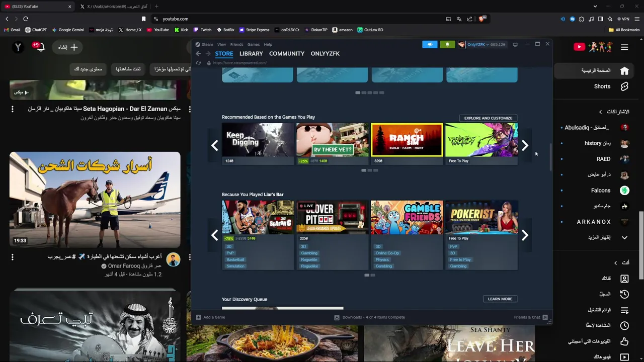Open CloverPit game thumbnail
Screen dimensions: 644x362
tap(332, 217)
